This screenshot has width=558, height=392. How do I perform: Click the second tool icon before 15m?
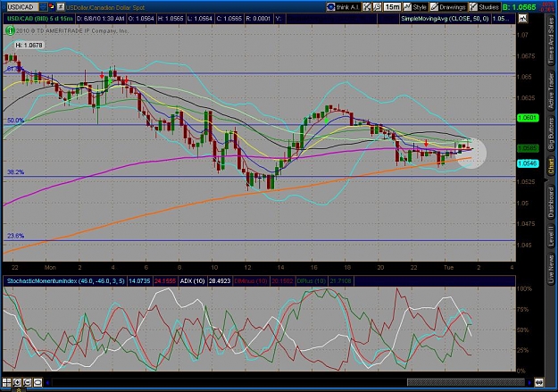click(x=377, y=7)
